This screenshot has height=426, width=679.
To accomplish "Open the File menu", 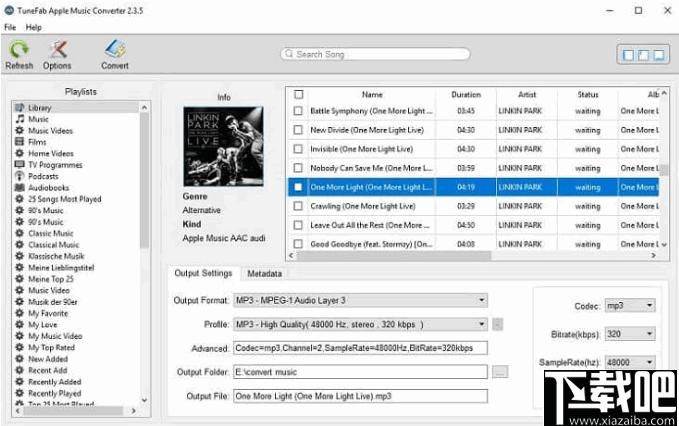I will pos(10,27).
